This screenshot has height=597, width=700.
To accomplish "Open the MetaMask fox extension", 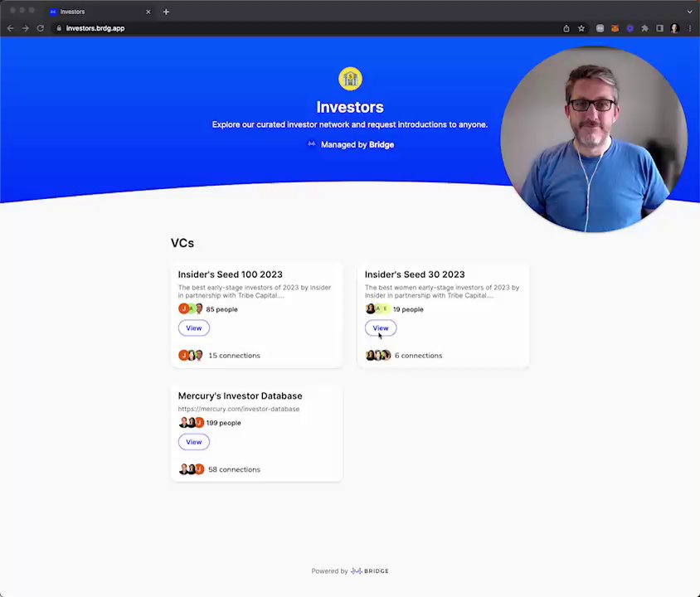I will point(615,28).
